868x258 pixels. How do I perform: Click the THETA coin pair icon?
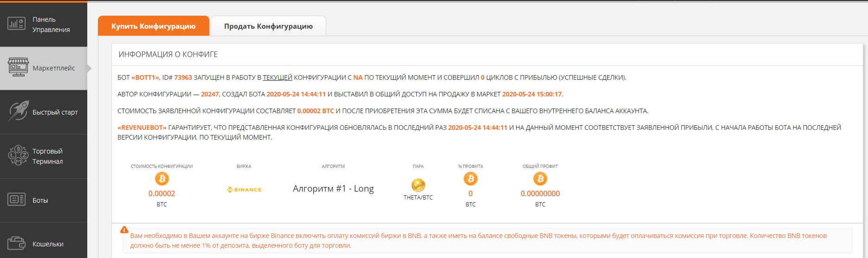(x=418, y=185)
